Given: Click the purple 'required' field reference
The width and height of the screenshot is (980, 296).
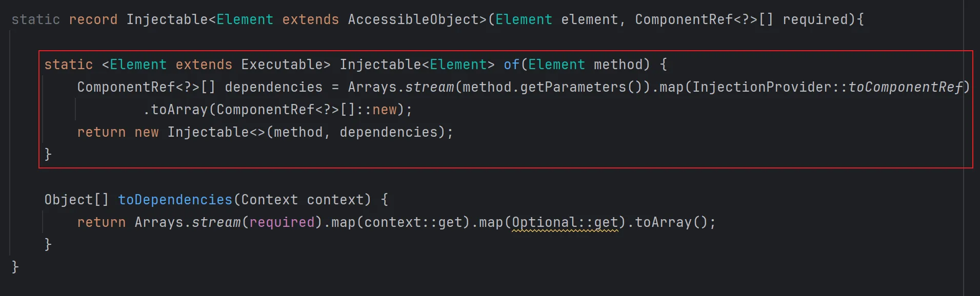Looking at the screenshot, I should [x=282, y=222].
